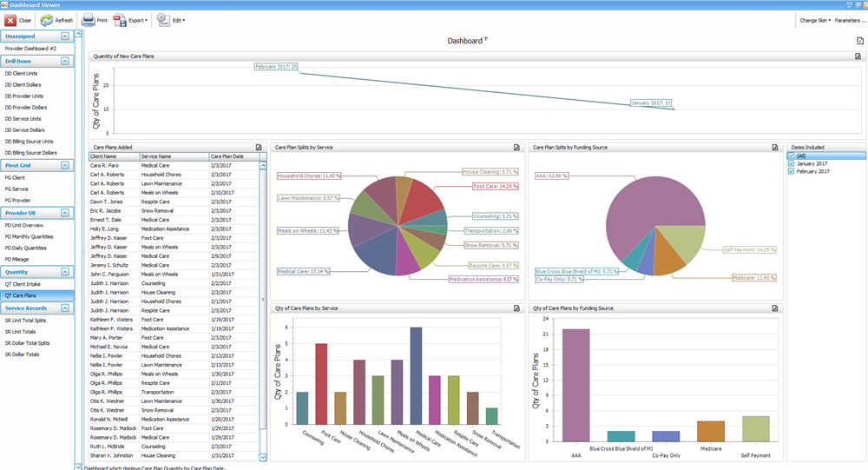Open the PD Unit Overview dashboard
This screenshot has width=868, height=470.
point(24,225)
